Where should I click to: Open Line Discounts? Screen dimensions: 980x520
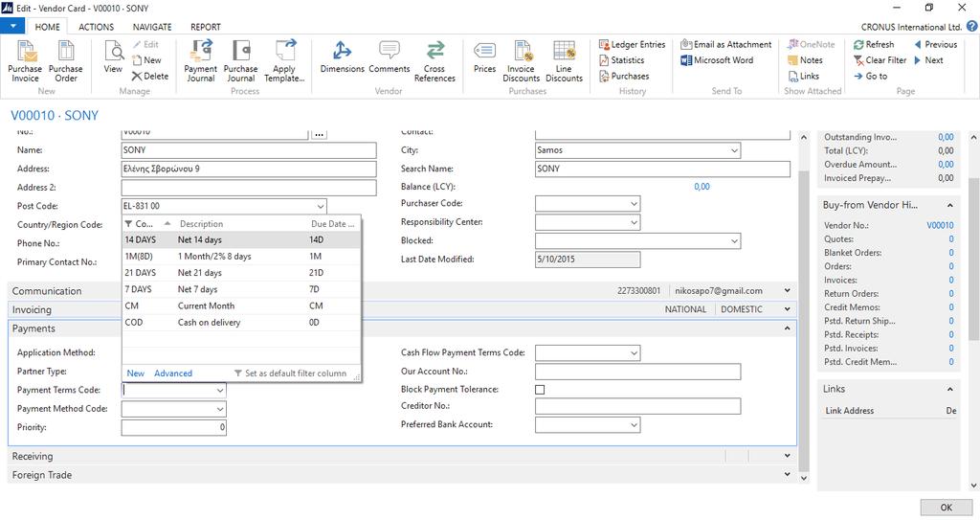(x=564, y=61)
